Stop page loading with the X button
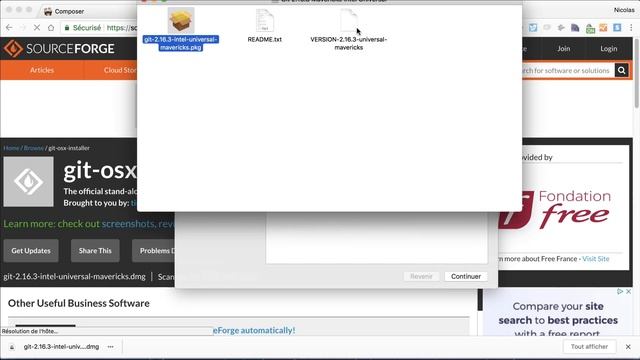The height and width of the screenshot is (360, 640). (37, 28)
